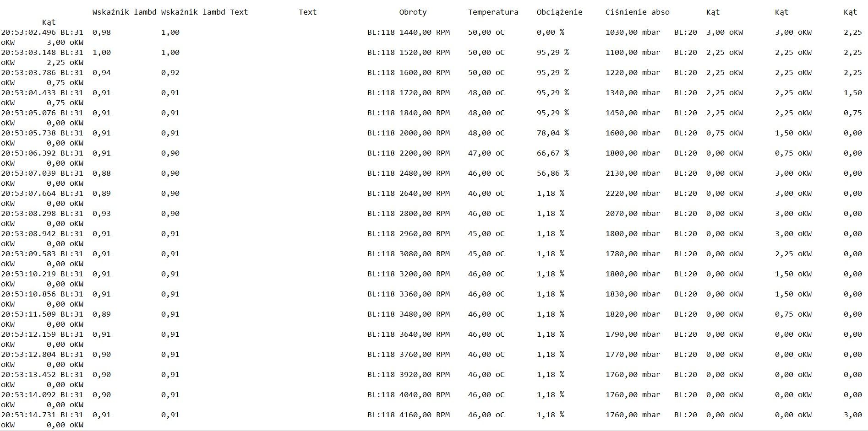Select timestamp 20:53:14.092
868x431 pixels.
point(28,395)
